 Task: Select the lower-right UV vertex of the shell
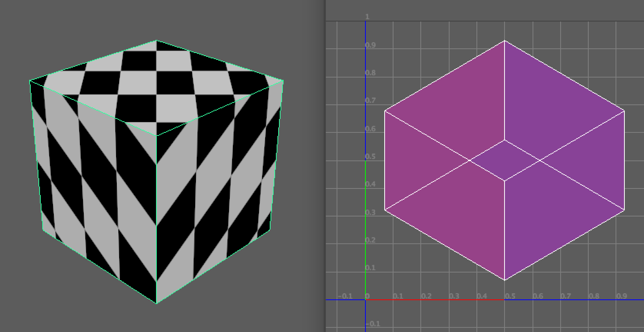(624, 210)
